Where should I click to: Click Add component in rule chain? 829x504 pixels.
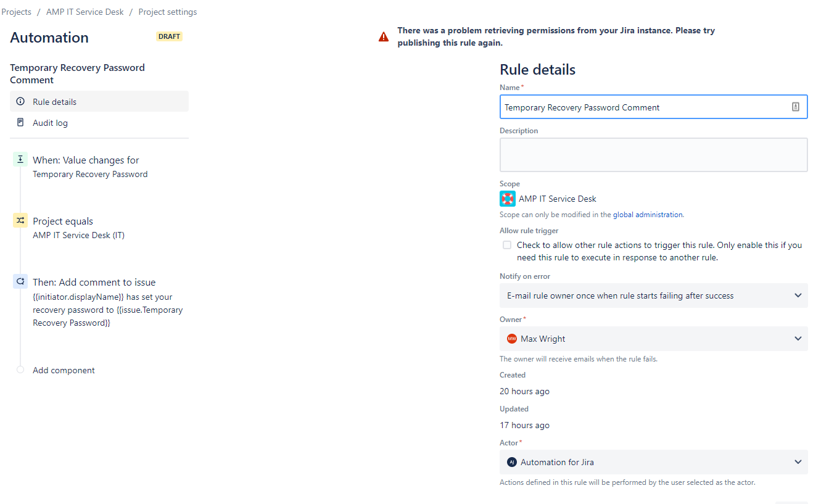[x=64, y=370]
